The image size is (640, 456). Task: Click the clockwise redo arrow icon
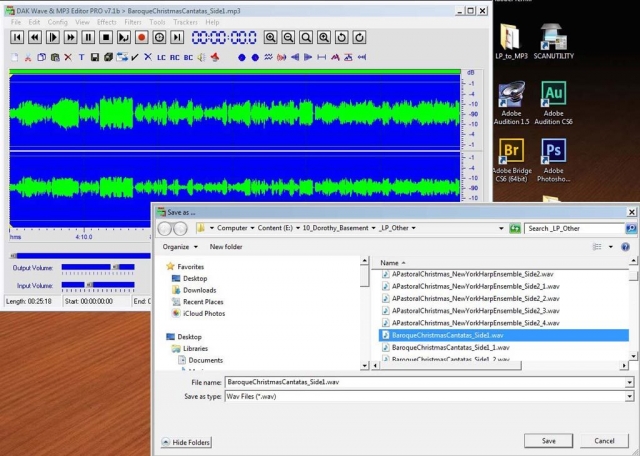(359, 38)
